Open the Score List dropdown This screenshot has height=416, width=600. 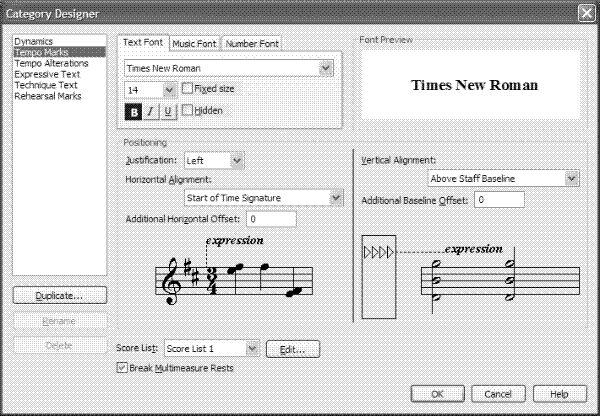click(x=252, y=348)
